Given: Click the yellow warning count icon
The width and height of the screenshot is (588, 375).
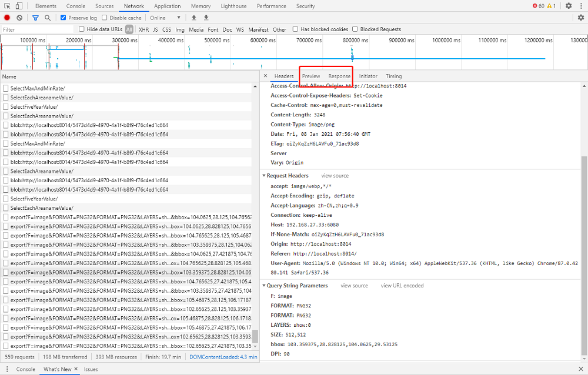Looking at the screenshot, I should [552, 6].
